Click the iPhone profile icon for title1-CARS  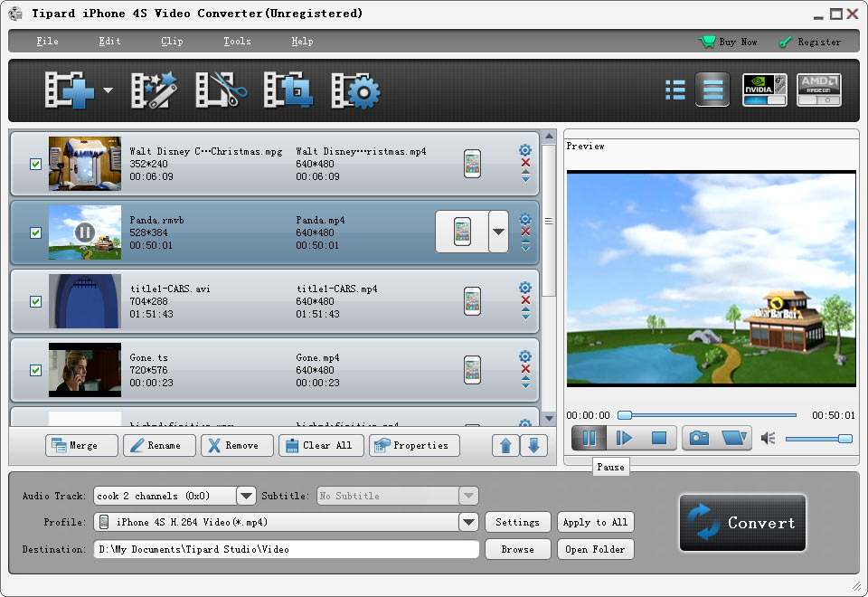(x=472, y=301)
